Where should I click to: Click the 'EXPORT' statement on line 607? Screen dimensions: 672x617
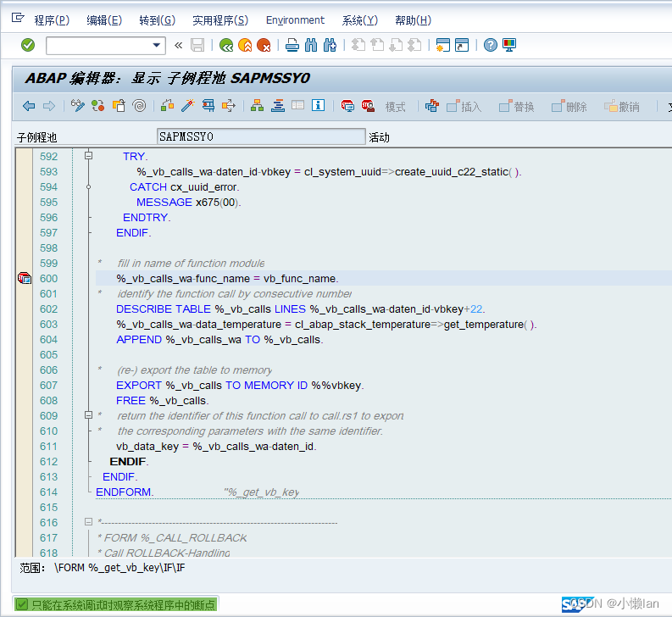[240, 386]
